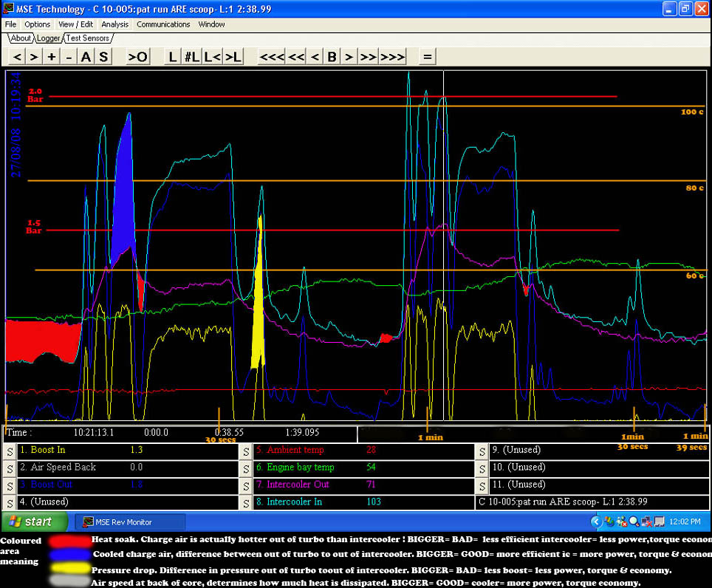This screenshot has height=588, width=712.
Task: Click the '>>>' fast forward button
Action: coord(392,57)
